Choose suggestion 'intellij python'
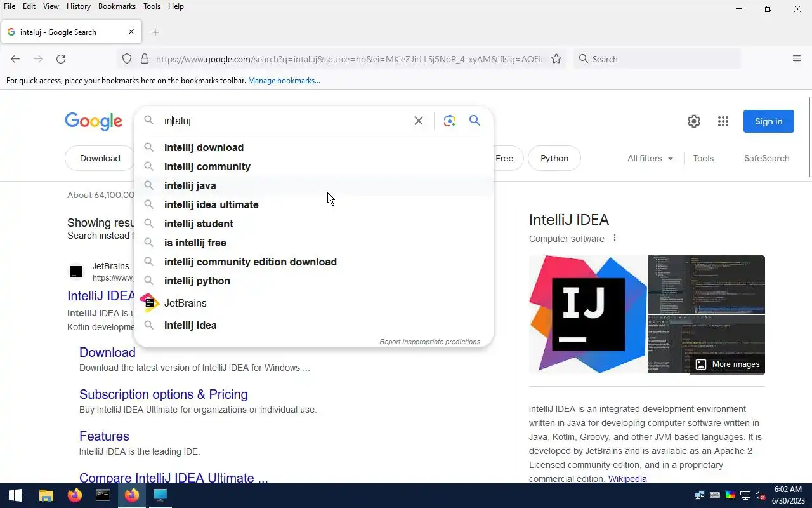This screenshot has height=508, width=812. pyautogui.click(x=313, y=281)
